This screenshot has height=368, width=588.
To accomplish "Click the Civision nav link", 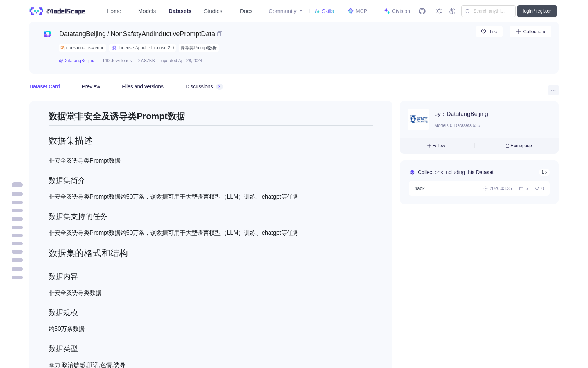I will [x=397, y=11].
